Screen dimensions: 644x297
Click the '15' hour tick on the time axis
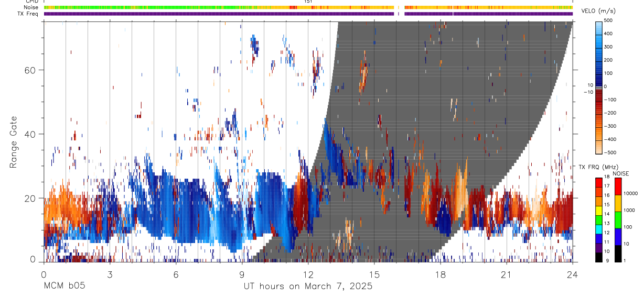(374, 274)
